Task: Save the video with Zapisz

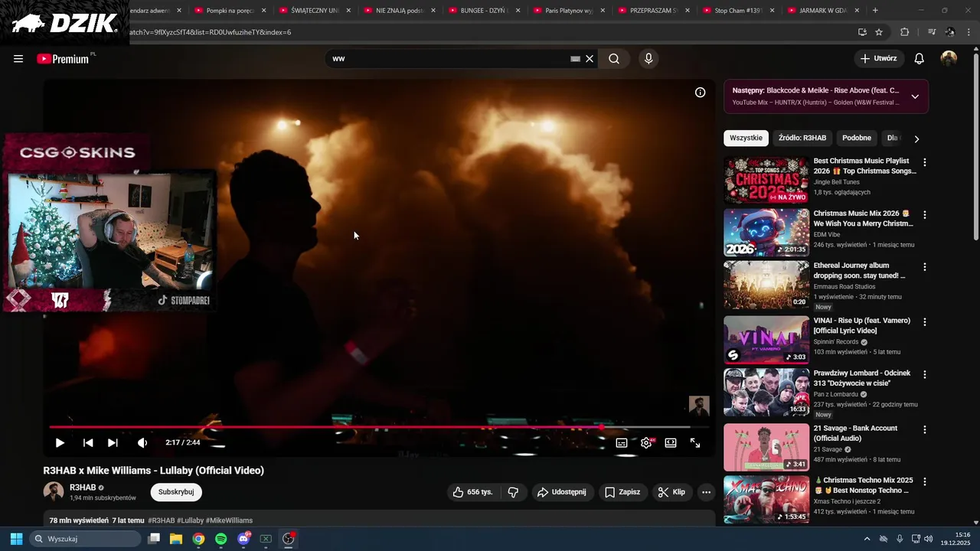Action: [622, 492]
